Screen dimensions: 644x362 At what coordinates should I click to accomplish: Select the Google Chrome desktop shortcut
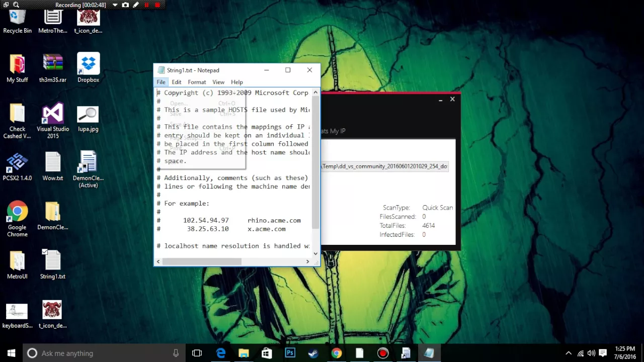point(17,219)
